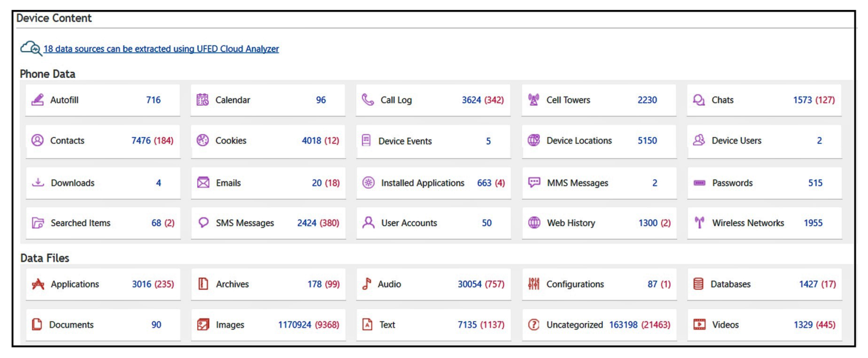The width and height of the screenshot is (868, 358).
Task: Click the Cookies icon
Action: [x=202, y=140]
